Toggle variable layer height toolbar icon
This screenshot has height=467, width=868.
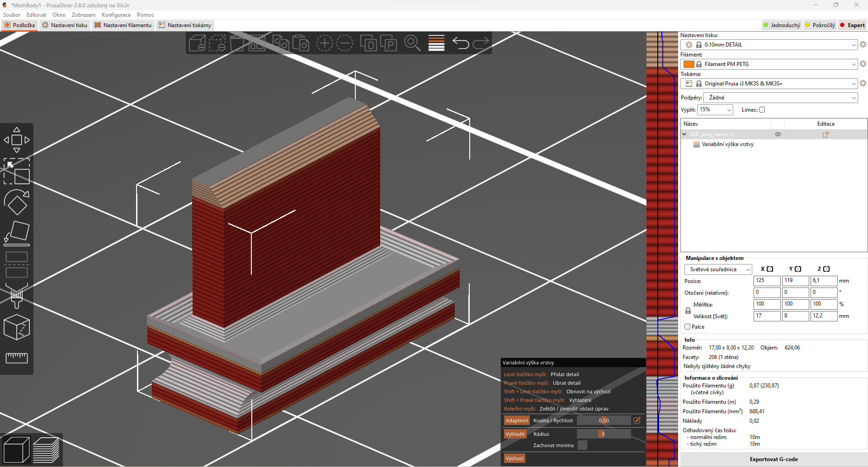pyautogui.click(x=436, y=43)
